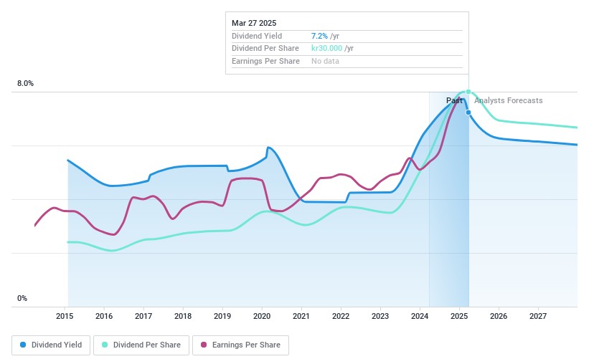This screenshot has height=364, width=589.
Task: Toggle the Dividend Per Share legend series
Action: 144,345
